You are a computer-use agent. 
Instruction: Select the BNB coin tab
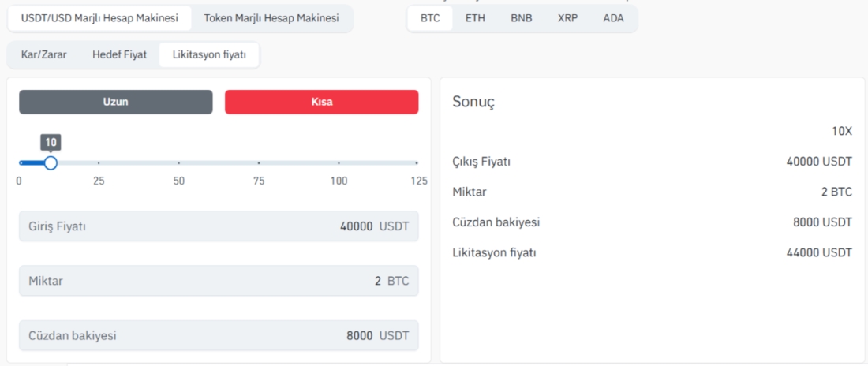[x=522, y=18]
